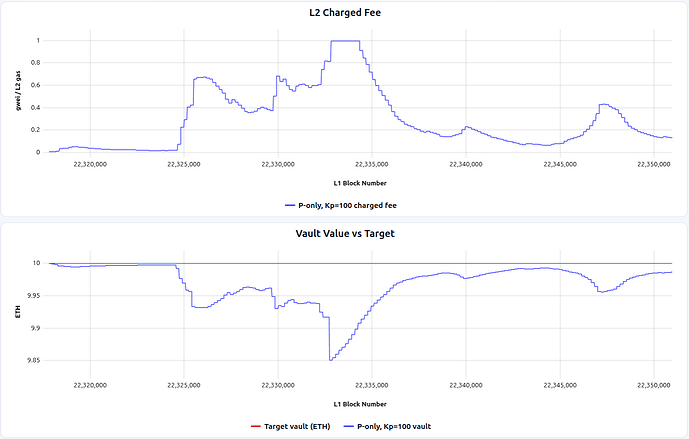This screenshot has width=689, height=439.
Task: Select the flat peak at 1 in the L2 Charged Fee chart
Action: [x=344, y=41]
